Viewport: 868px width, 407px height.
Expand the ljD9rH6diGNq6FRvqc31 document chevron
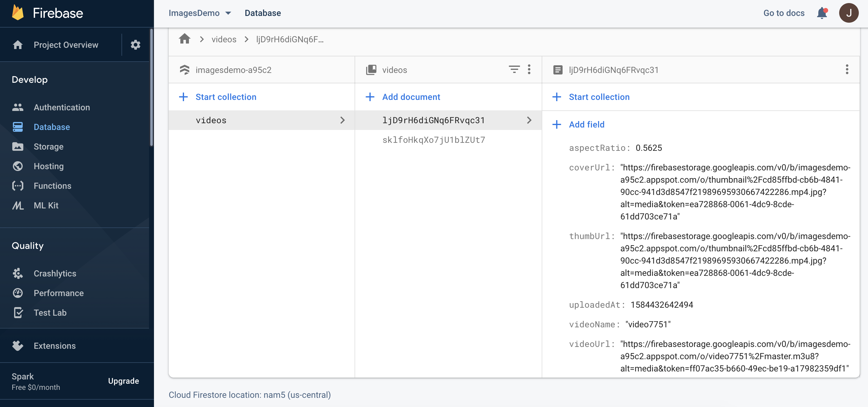click(529, 120)
